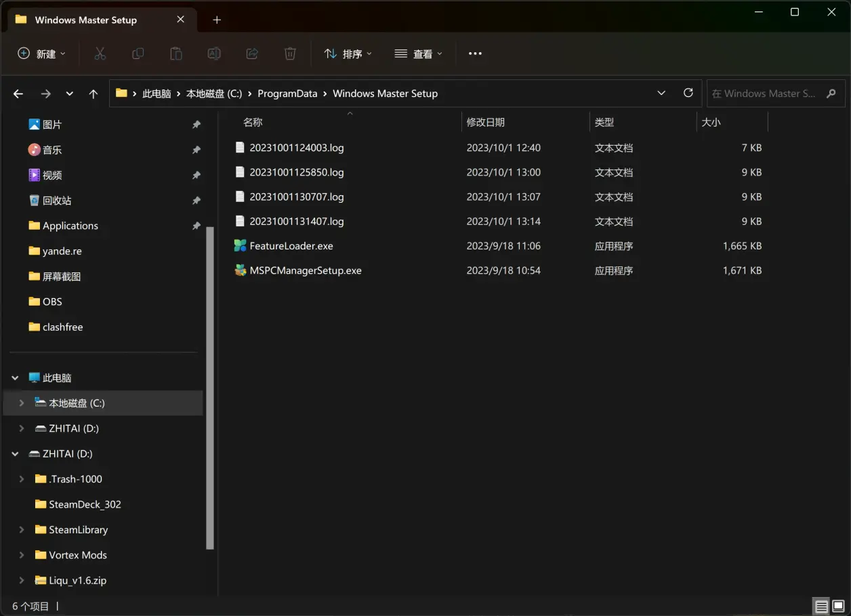The height and width of the screenshot is (616, 851).
Task: Click the search magnifier icon
Action: (831, 94)
